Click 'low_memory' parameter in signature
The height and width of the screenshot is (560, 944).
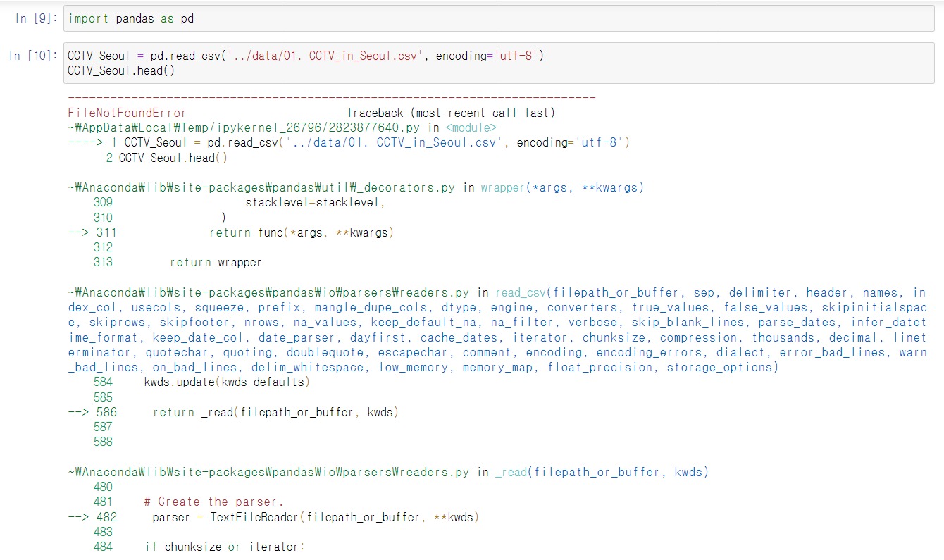pos(413,367)
